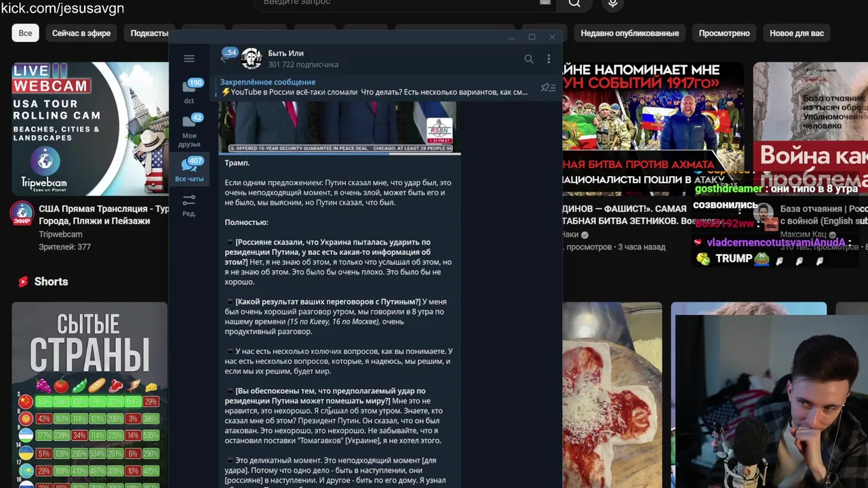This screenshot has height=488, width=868.
Task: Open the 1917 события video thumbnail
Action: point(652,129)
